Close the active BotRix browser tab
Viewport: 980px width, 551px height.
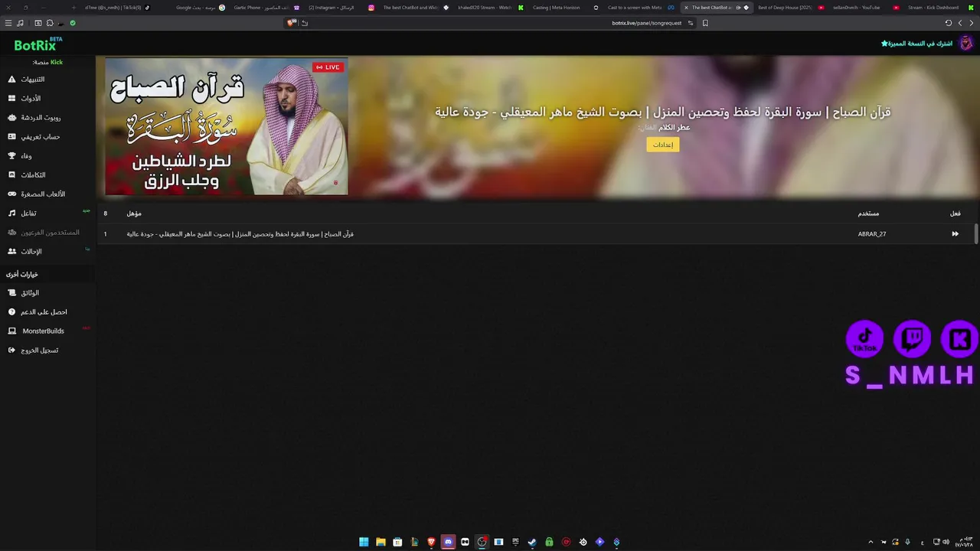tap(686, 8)
